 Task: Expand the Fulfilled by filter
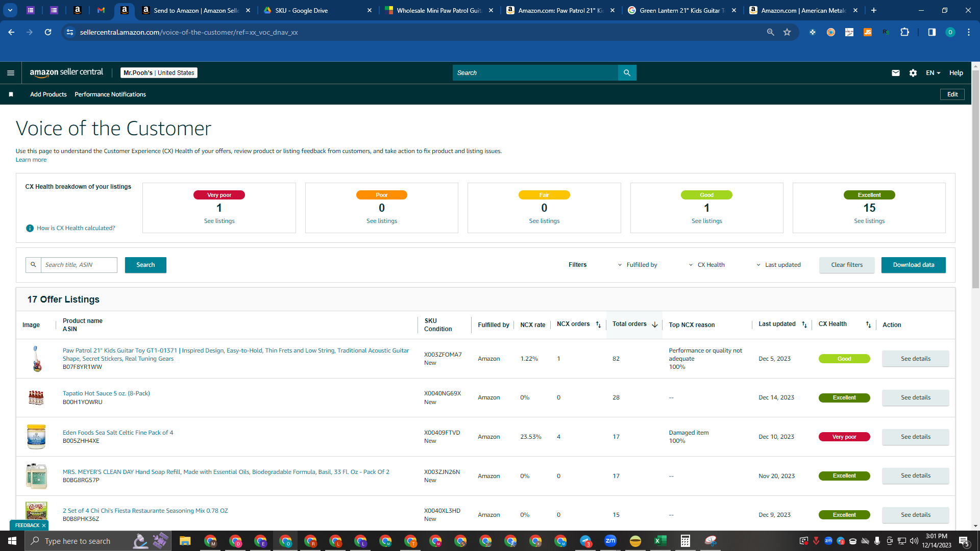pyautogui.click(x=637, y=265)
